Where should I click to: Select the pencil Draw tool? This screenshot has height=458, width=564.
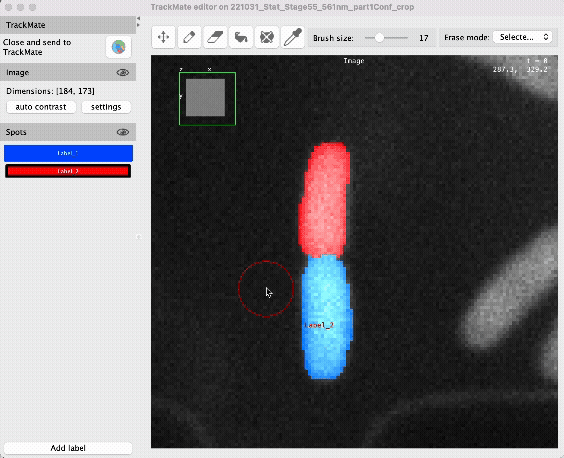pos(189,37)
